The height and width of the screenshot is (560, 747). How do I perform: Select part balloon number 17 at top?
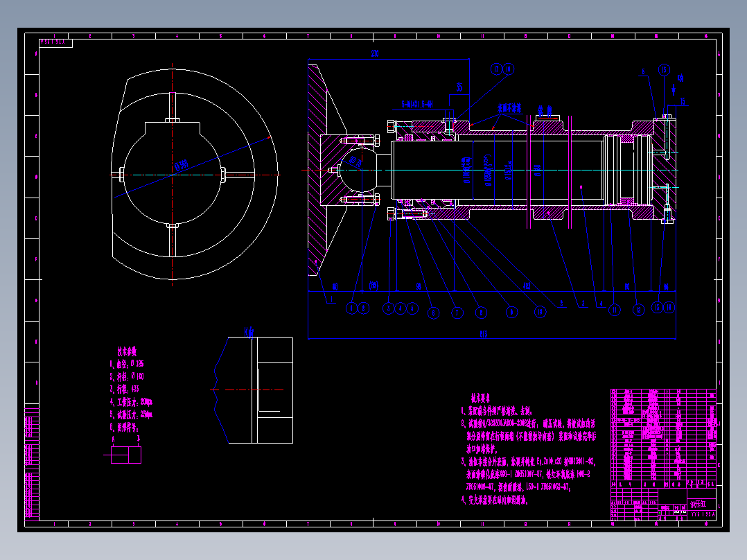[x=497, y=69]
